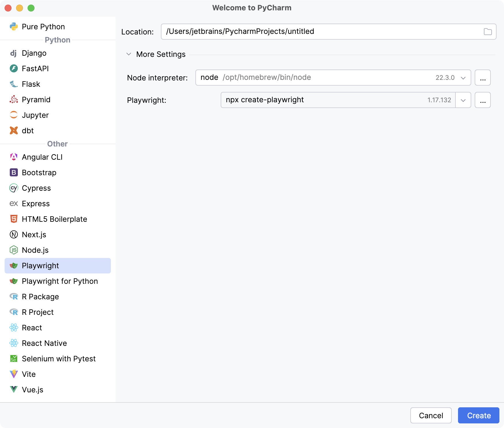
Task: Click the folder browse icon in Location field
Action: click(488, 32)
